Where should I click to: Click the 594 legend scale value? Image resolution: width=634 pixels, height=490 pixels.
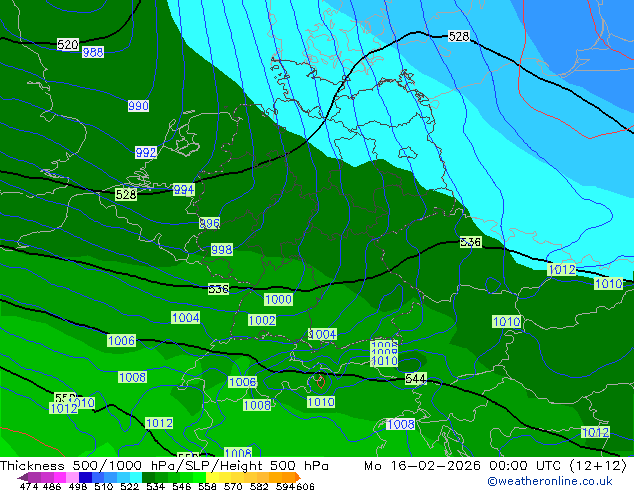pos(285,486)
